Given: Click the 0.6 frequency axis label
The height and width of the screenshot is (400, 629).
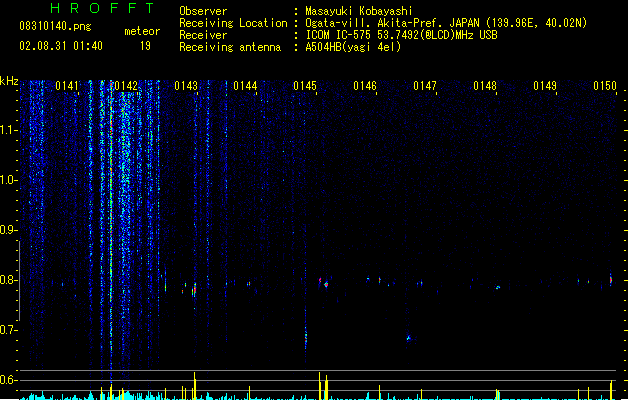Looking at the screenshot, I should (8, 380).
